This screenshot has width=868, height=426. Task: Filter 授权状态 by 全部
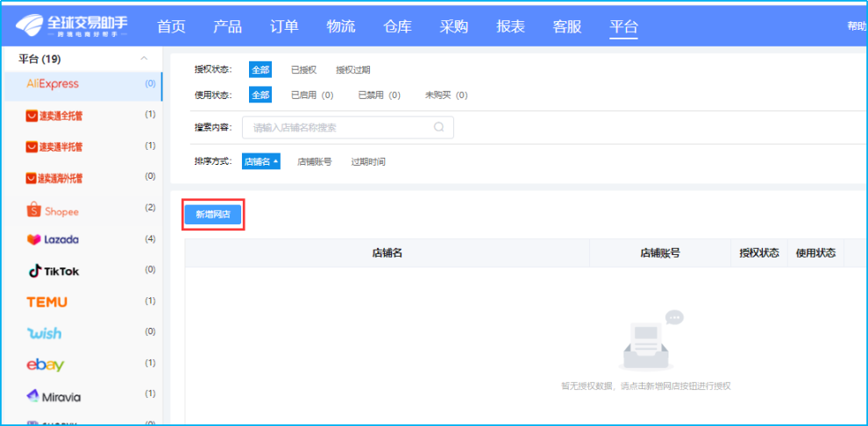[260, 70]
